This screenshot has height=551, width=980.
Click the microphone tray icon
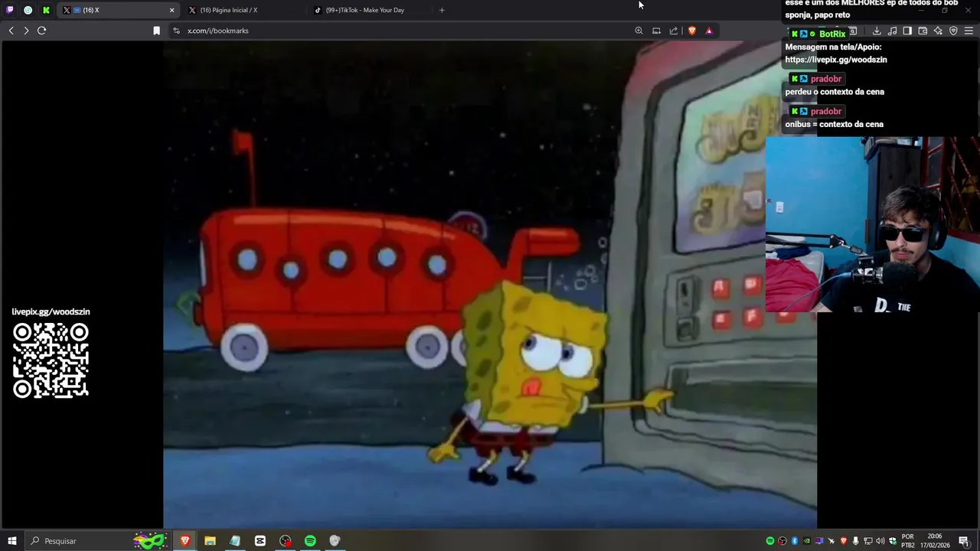coord(855,541)
